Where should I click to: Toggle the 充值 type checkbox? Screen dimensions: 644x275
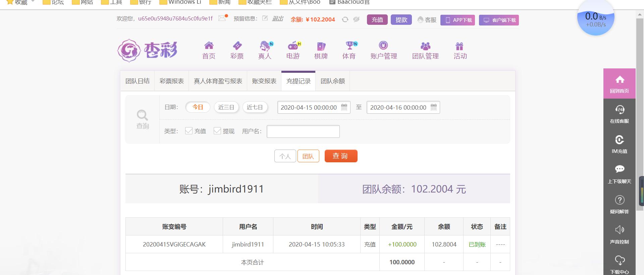[x=189, y=131]
